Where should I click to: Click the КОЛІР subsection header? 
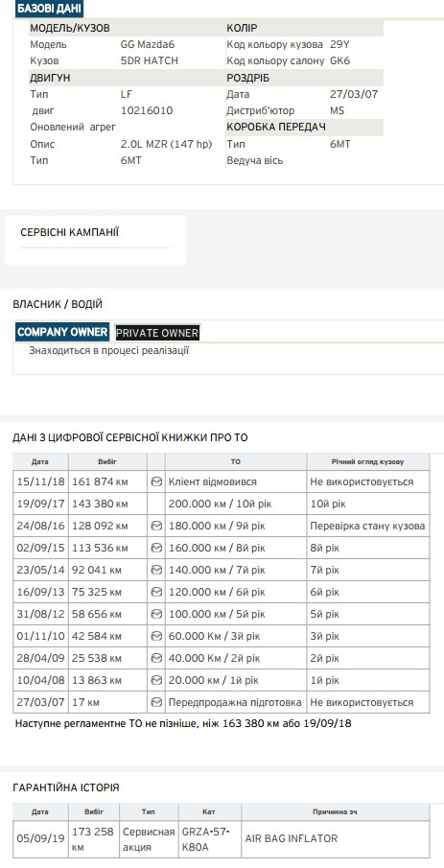[305, 28]
